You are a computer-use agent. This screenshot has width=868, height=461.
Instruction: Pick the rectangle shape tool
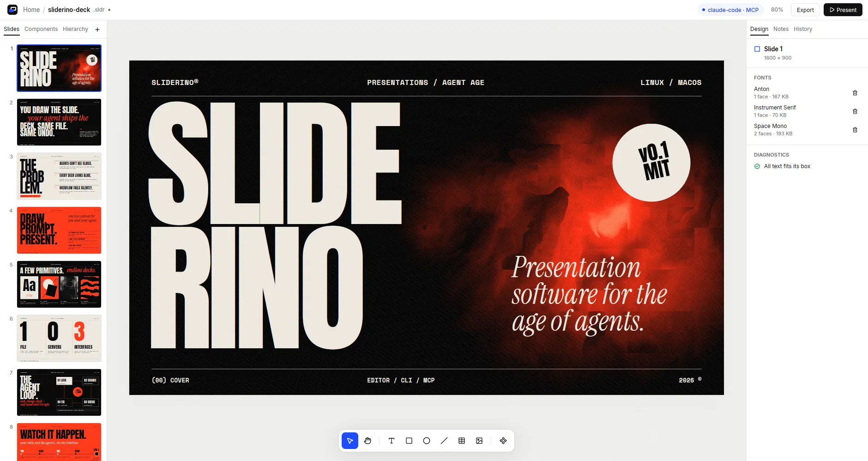[x=409, y=441]
